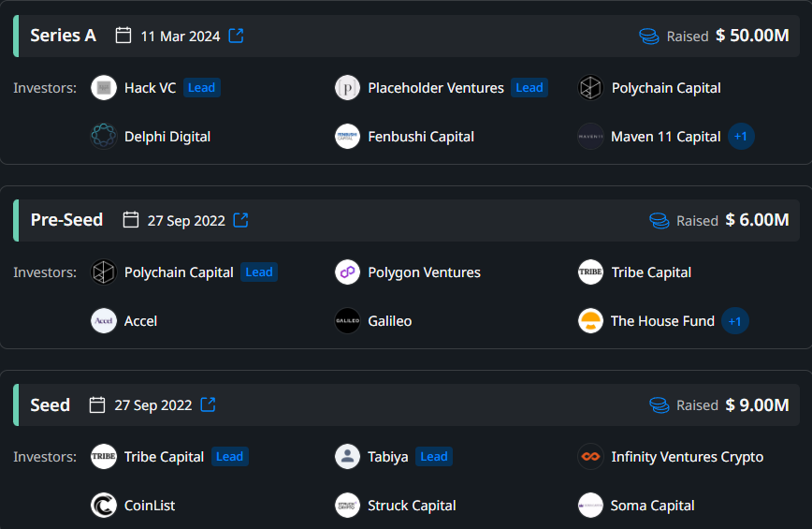The width and height of the screenshot is (812, 529).
Task: Click The House Fund orange logo
Action: 591,321
